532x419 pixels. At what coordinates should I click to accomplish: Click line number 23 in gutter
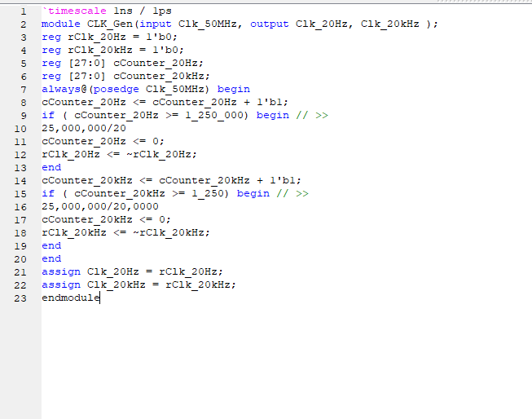20,298
